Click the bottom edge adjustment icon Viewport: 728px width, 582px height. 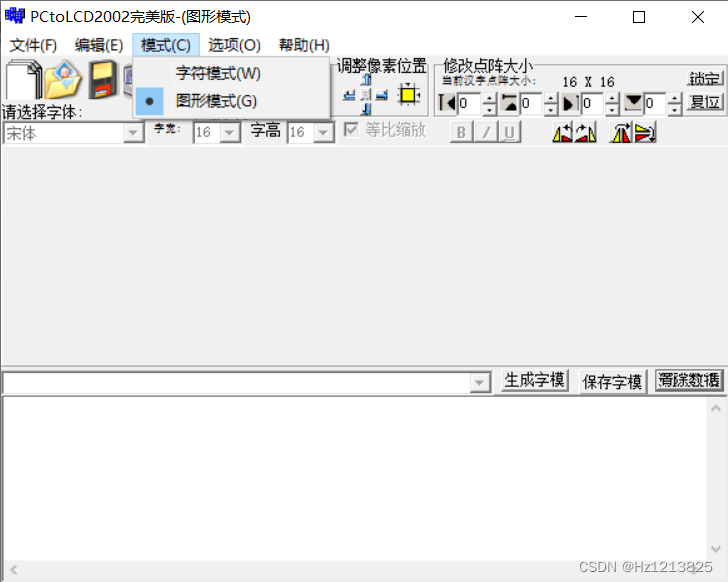(634, 103)
